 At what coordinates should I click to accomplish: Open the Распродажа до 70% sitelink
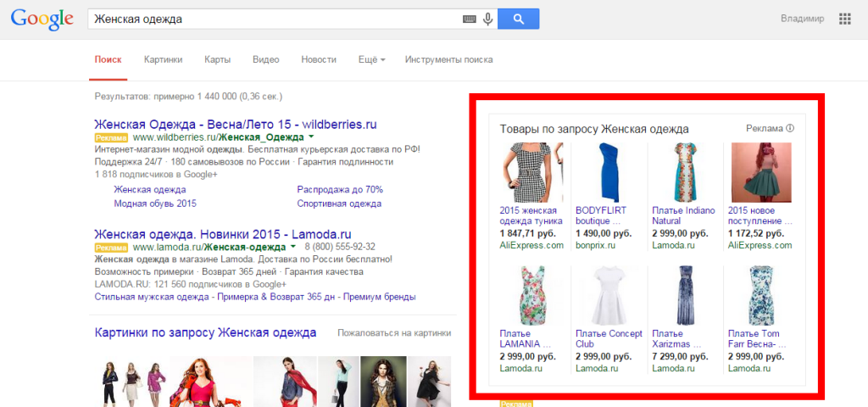pos(340,189)
